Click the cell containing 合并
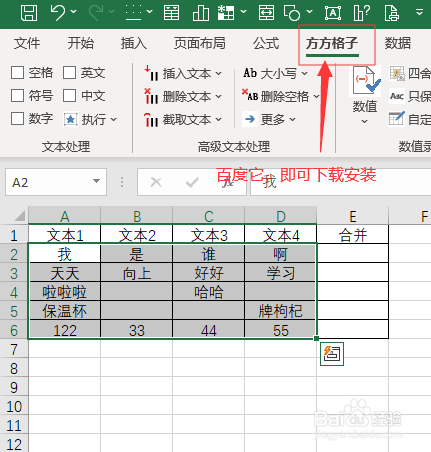The height and width of the screenshot is (452, 431). [353, 235]
